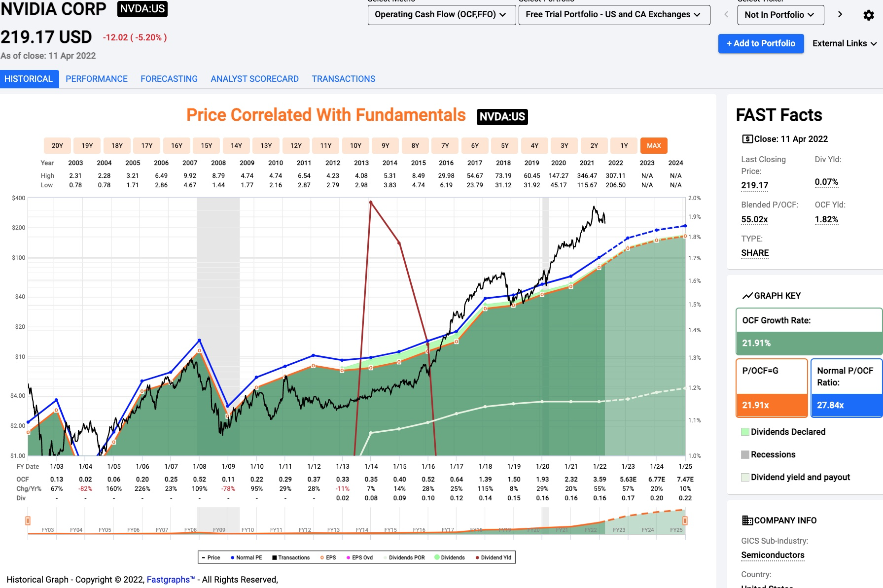Select the 4Y time range
This screenshot has height=588, width=883.
click(x=534, y=145)
